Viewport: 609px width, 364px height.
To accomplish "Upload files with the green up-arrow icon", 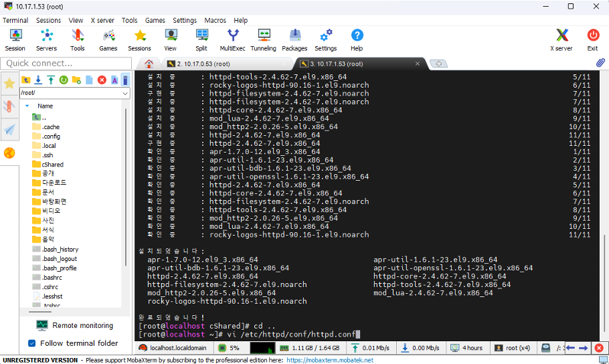I will click(51, 80).
